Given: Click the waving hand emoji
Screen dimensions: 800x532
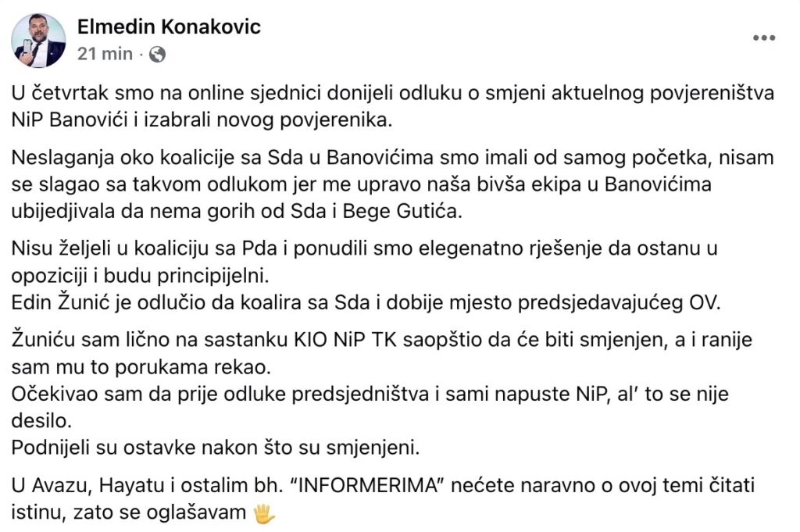Looking at the screenshot, I should click(265, 514).
